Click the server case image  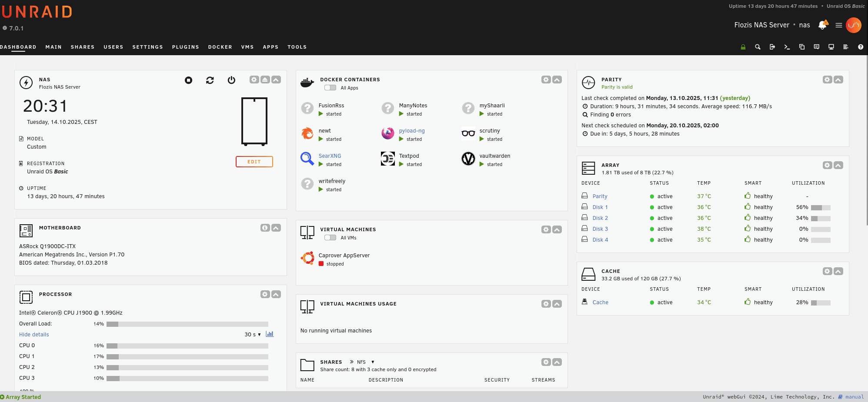254,121
